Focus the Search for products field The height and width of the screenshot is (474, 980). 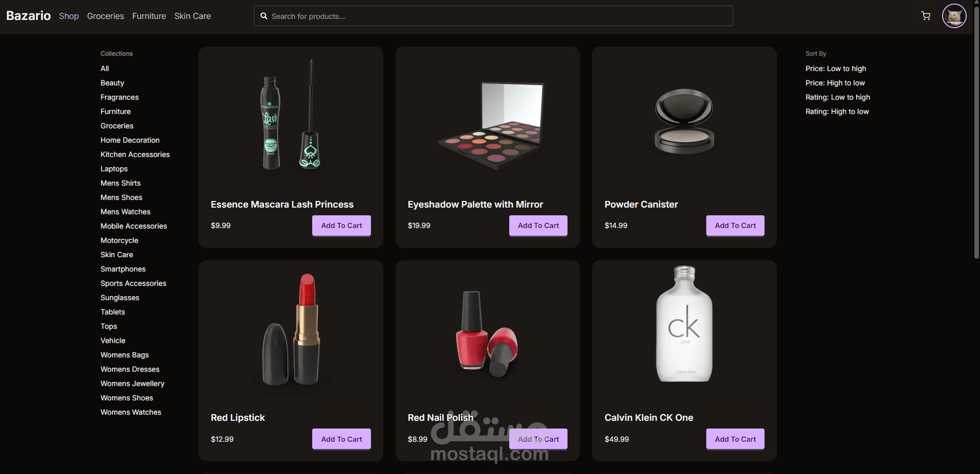pos(493,16)
